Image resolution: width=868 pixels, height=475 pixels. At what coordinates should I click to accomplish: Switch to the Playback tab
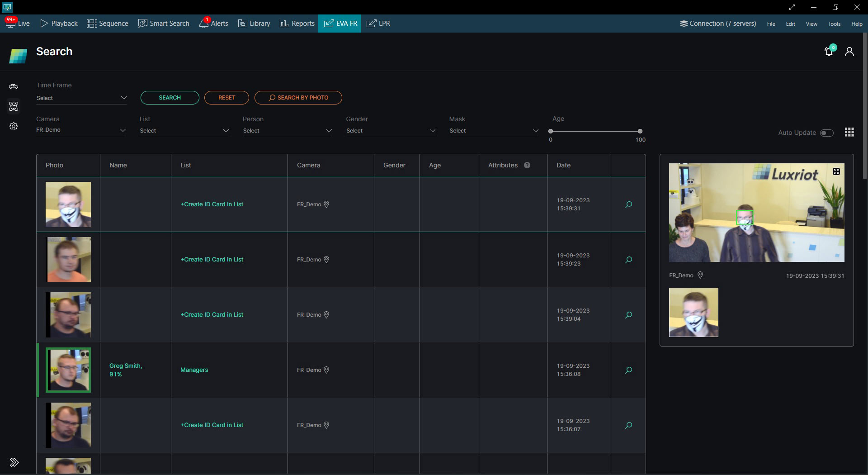click(59, 24)
